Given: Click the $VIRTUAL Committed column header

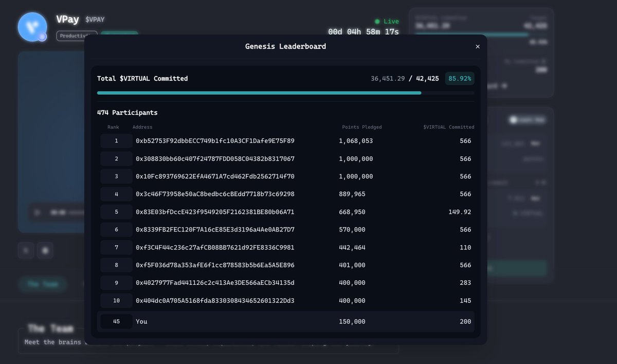Looking at the screenshot, I should tap(449, 127).
